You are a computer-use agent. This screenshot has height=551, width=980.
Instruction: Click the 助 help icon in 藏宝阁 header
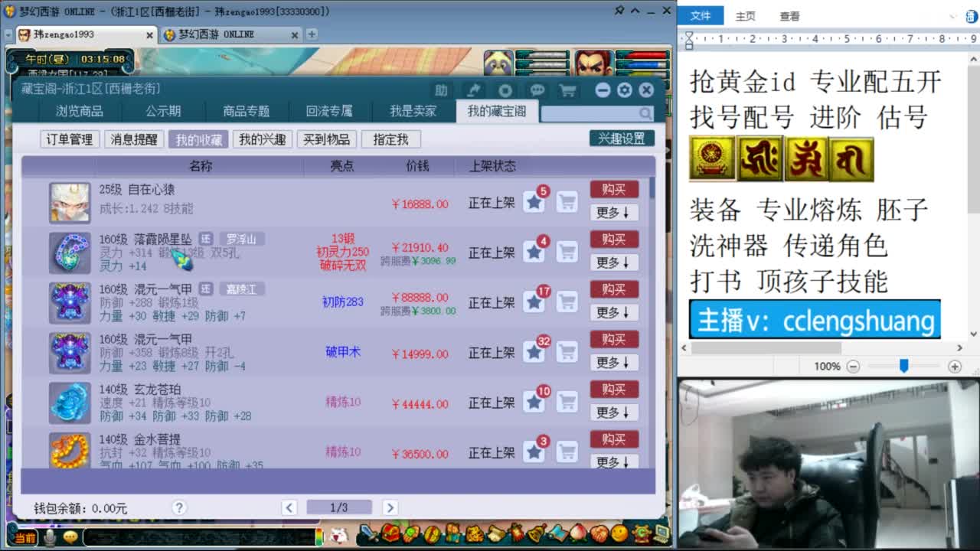(x=441, y=90)
